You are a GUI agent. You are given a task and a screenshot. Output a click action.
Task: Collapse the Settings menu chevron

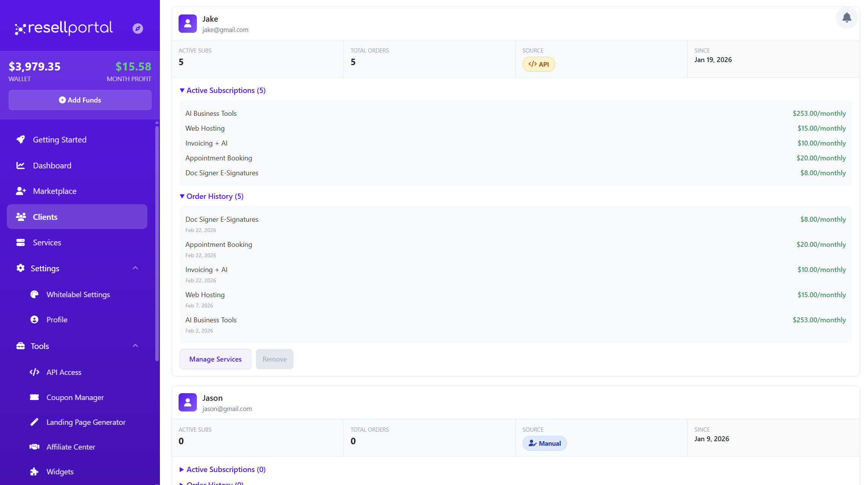(x=135, y=268)
